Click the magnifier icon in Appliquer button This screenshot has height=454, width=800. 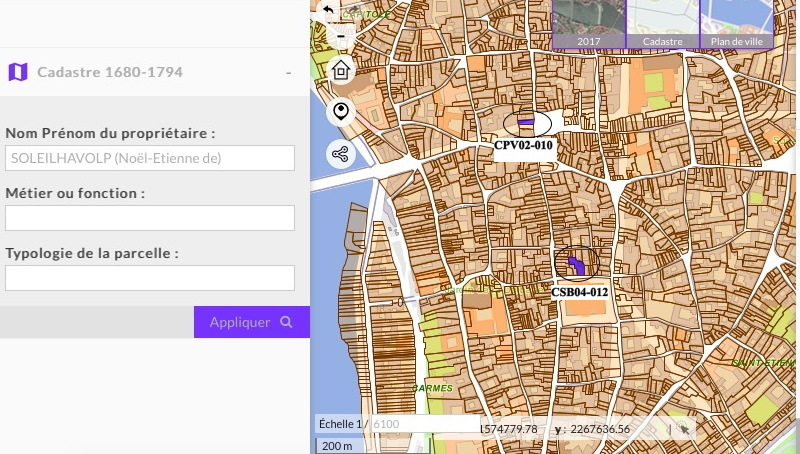(x=287, y=322)
